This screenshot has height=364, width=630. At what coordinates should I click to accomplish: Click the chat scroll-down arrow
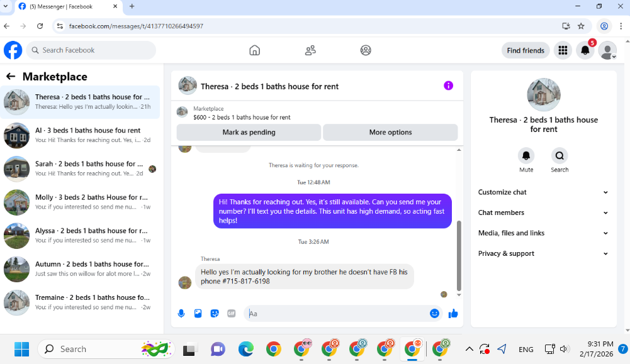[459, 295]
